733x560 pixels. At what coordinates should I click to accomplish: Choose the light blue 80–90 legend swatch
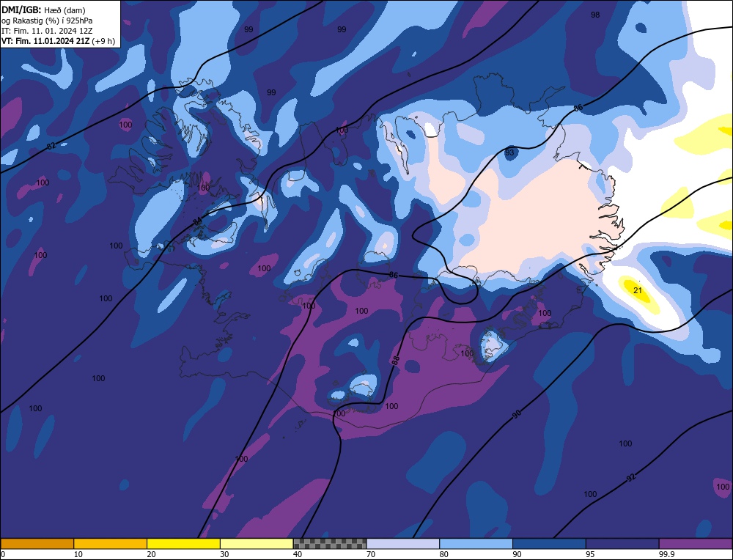click(476, 544)
